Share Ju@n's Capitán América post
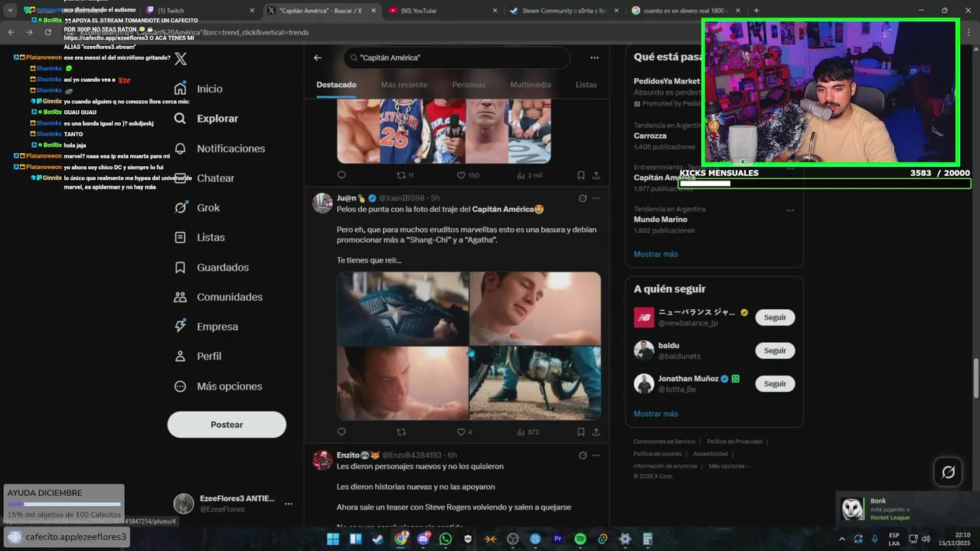The image size is (980, 551). (596, 432)
